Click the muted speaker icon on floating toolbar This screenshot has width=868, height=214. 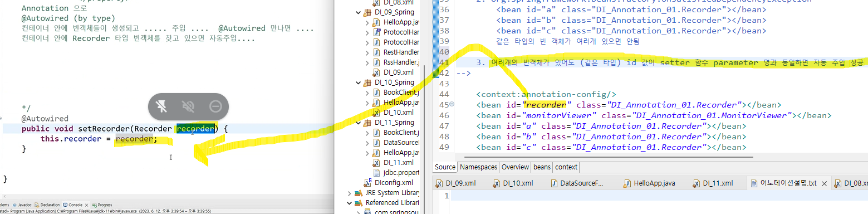tap(188, 106)
